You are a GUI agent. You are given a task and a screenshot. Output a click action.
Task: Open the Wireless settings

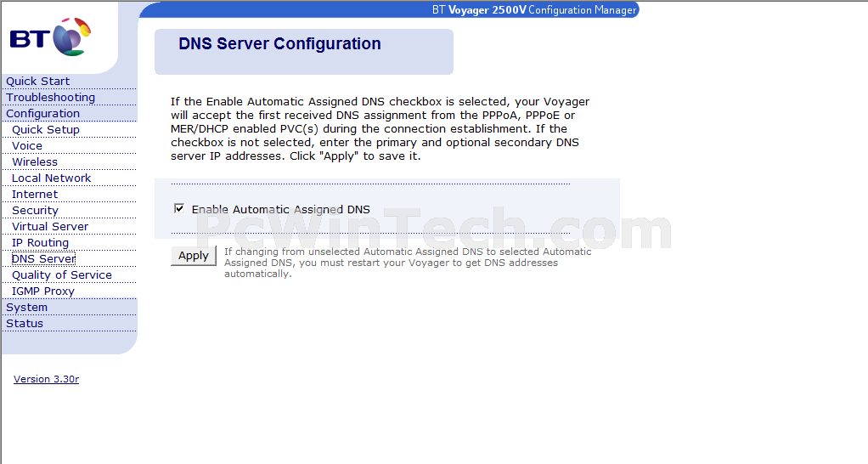[35, 161]
